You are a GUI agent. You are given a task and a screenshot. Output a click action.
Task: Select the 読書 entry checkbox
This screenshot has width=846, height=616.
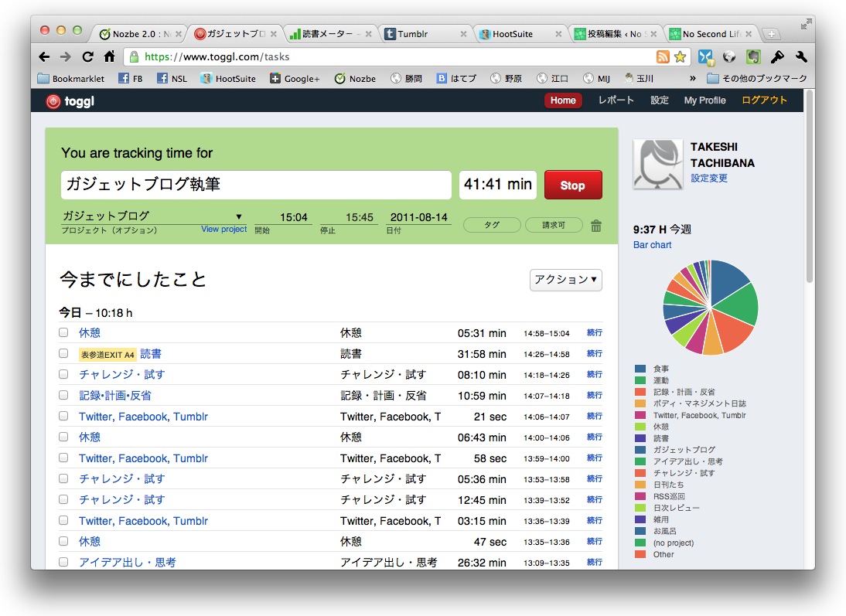pyautogui.click(x=63, y=353)
